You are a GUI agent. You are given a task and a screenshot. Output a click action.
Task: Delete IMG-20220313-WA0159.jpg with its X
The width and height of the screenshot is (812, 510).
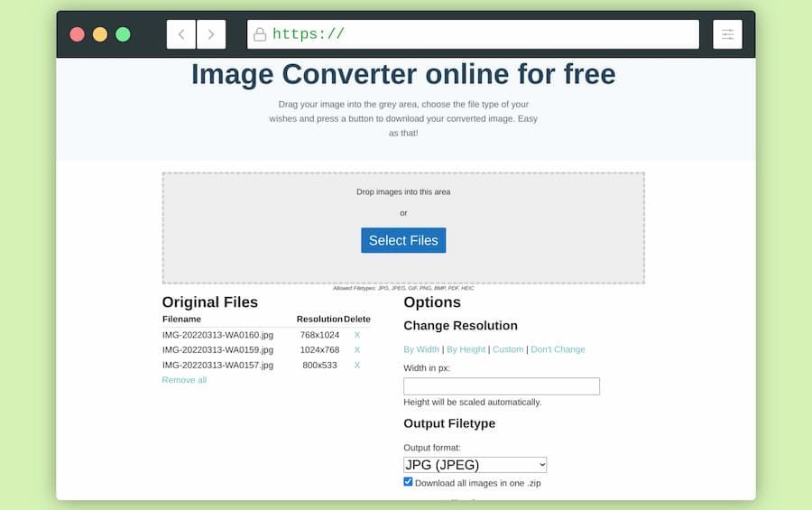(x=356, y=350)
